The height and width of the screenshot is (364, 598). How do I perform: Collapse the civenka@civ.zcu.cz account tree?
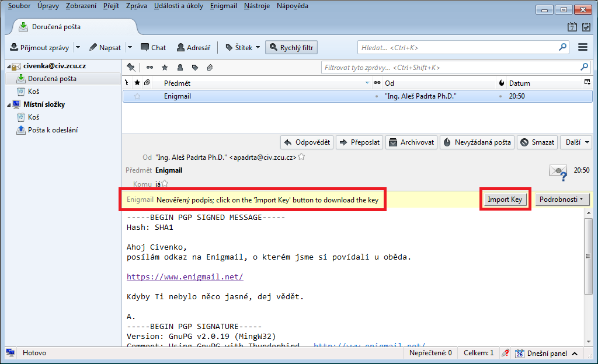point(9,66)
